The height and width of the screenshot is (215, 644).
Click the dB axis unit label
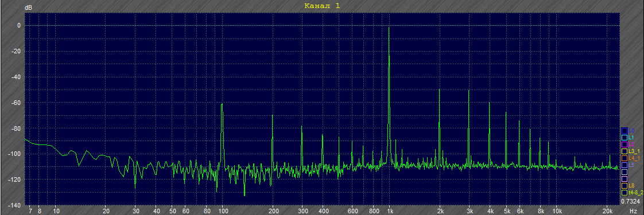coord(29,8)
